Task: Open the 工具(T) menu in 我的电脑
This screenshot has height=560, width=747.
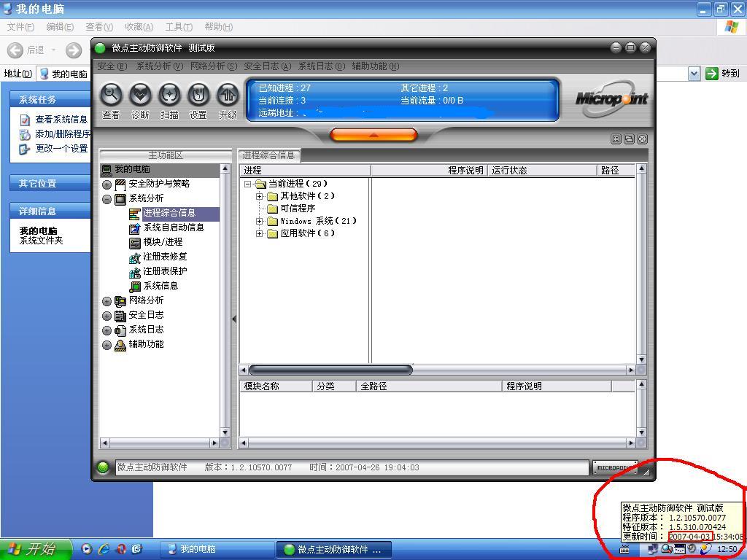Action: 179,27
